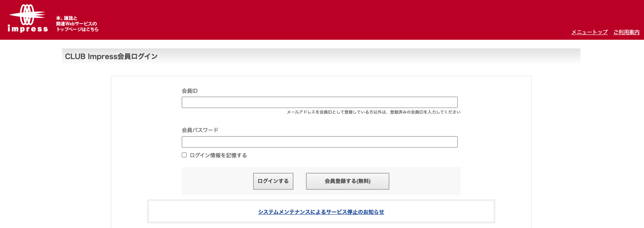Click the Impress logo in the header

[28, 19]
